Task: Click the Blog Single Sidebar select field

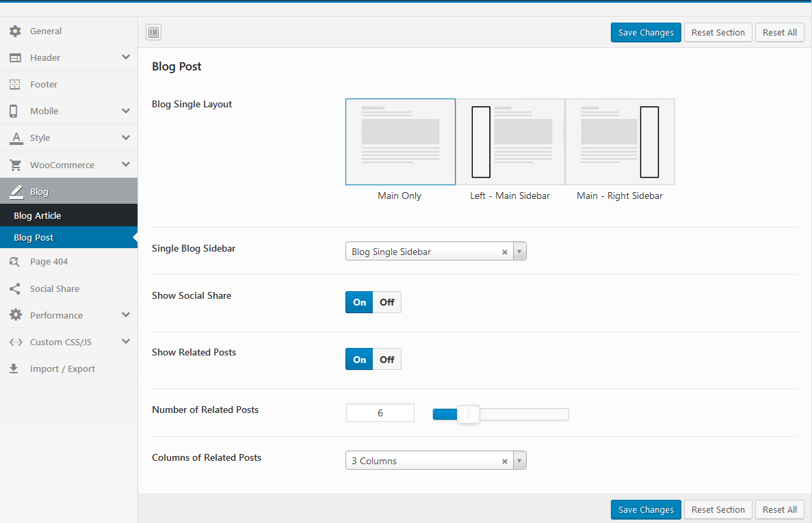Action: pyautogui.click(x=436, y=252)
